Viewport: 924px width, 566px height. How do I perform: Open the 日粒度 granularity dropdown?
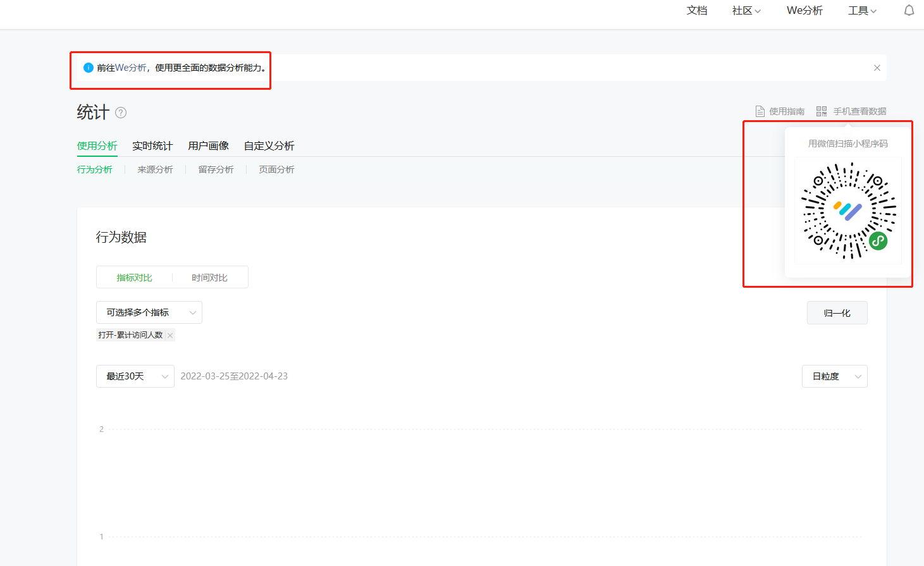coord(834,376)
